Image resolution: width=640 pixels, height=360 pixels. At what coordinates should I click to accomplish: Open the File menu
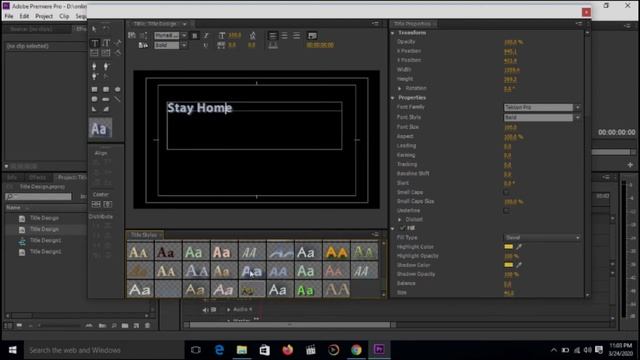coord(9,16)
